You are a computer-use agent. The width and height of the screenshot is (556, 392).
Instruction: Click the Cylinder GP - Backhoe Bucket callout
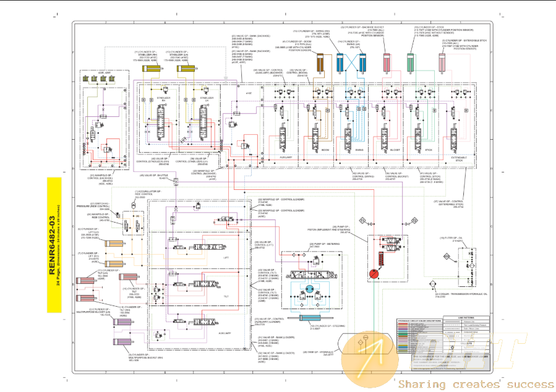point(362,31)
